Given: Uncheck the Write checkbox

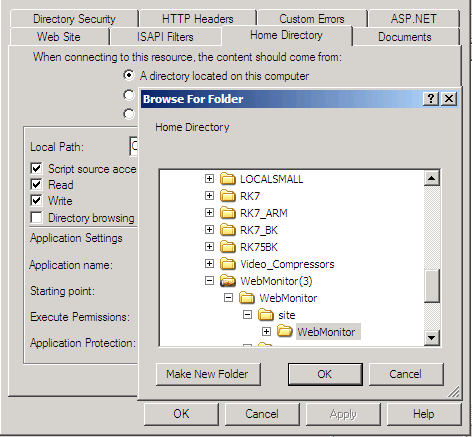Looking at the screenshot, I should pos(36,201).
